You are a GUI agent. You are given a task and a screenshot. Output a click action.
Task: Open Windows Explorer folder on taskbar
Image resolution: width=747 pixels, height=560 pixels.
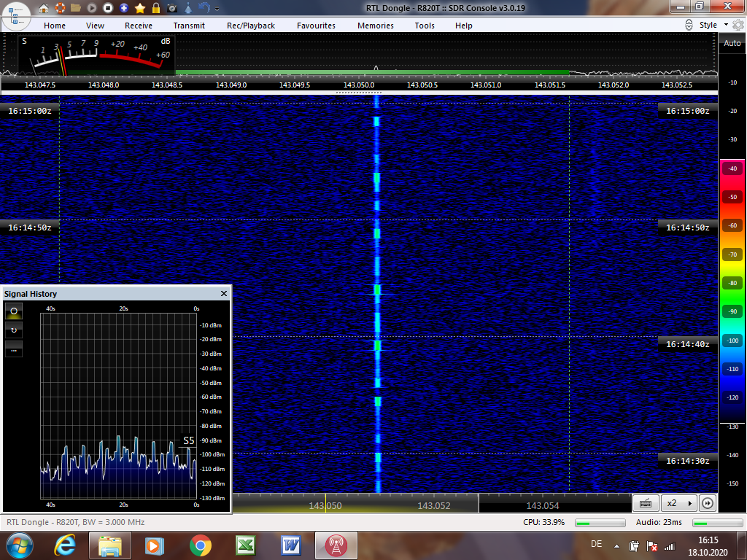point(109,545)
